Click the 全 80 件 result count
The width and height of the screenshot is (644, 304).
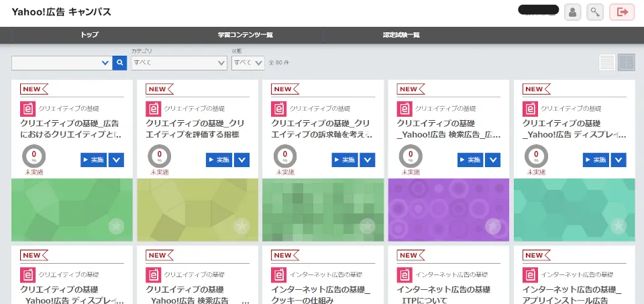pos(279,63)
